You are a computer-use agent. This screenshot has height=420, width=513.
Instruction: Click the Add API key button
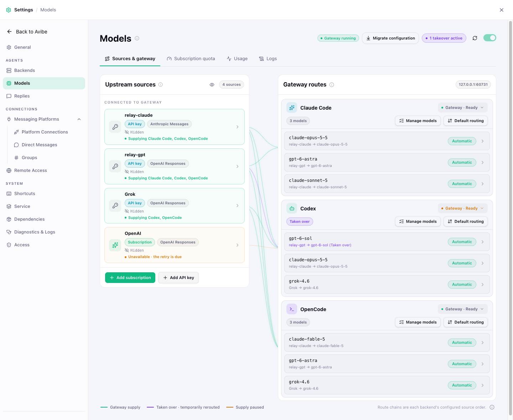point(178,278)
